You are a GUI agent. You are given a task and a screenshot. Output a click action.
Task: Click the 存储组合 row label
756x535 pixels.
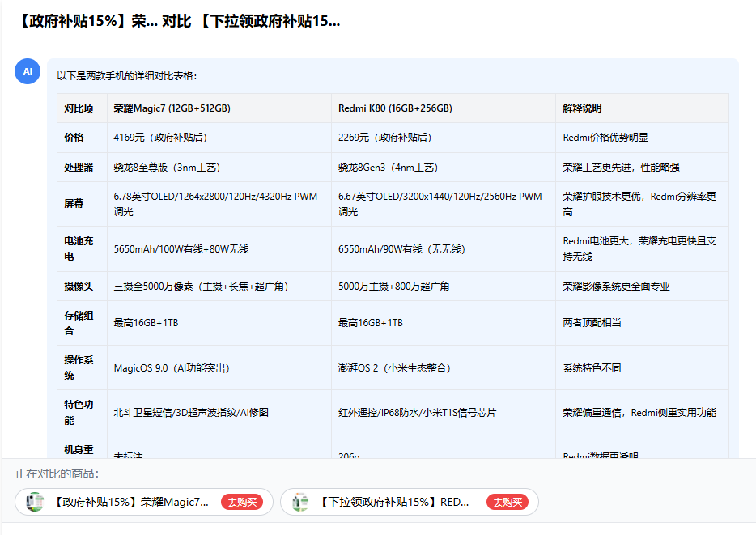coord(79,323)
